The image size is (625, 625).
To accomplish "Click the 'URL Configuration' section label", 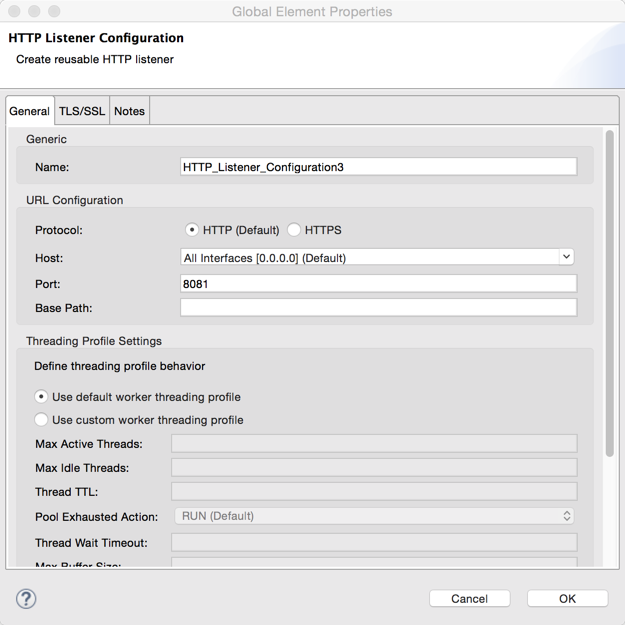I will tap(75, 200).
